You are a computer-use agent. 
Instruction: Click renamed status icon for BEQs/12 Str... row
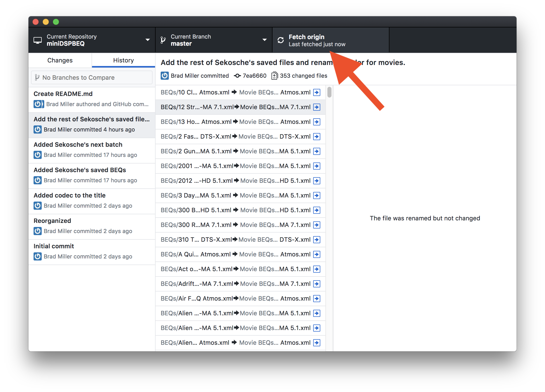point(317,107)
